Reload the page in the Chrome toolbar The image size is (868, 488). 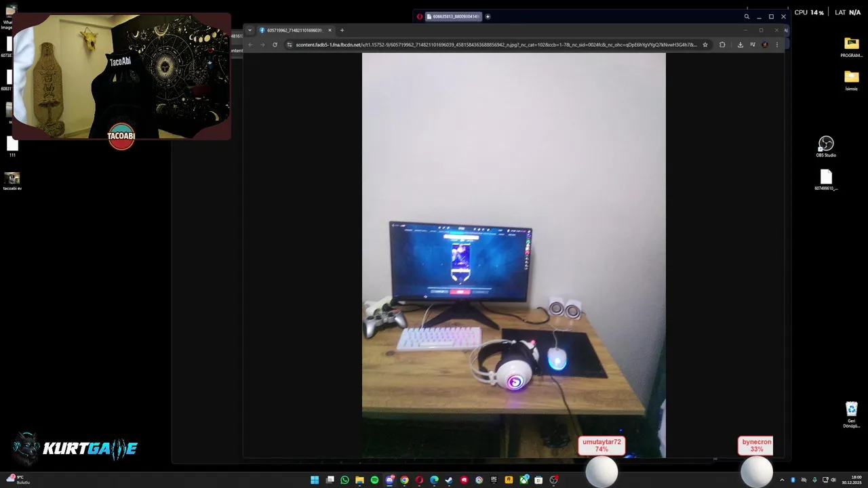[275, 45]
